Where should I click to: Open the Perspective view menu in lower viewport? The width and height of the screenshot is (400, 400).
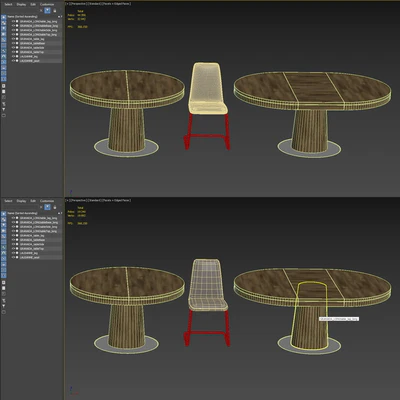78,200
